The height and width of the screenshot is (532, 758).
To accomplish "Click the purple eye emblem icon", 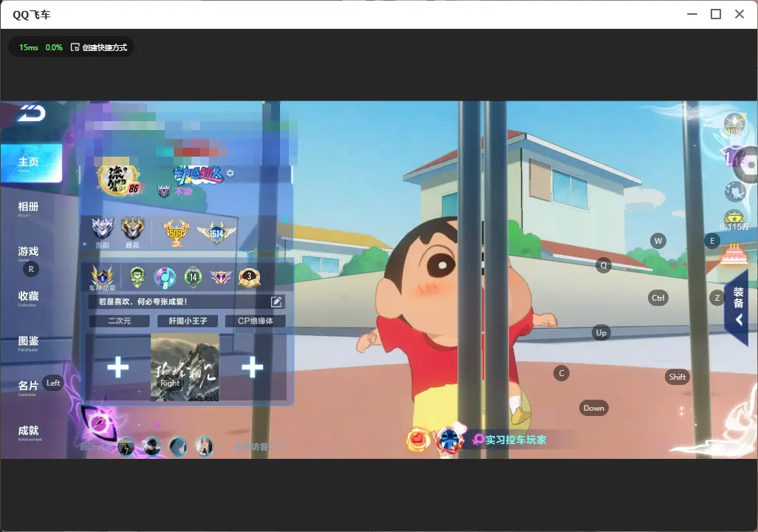I will tap(98, 422).
